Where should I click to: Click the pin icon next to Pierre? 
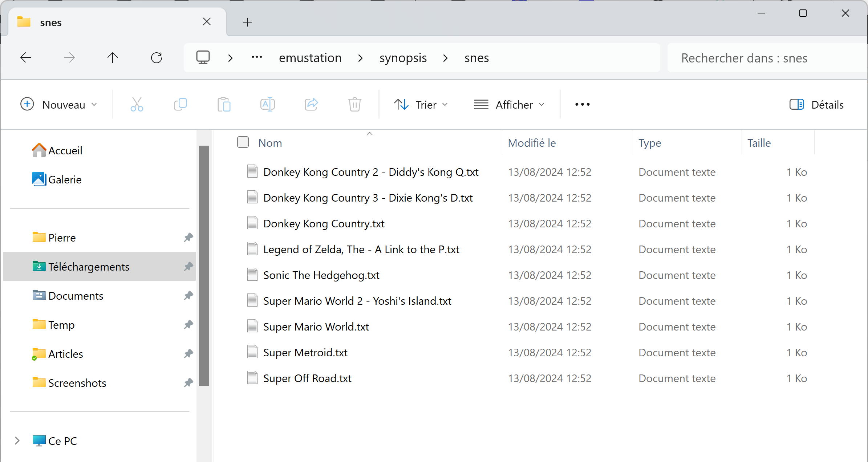click(188, 238)
